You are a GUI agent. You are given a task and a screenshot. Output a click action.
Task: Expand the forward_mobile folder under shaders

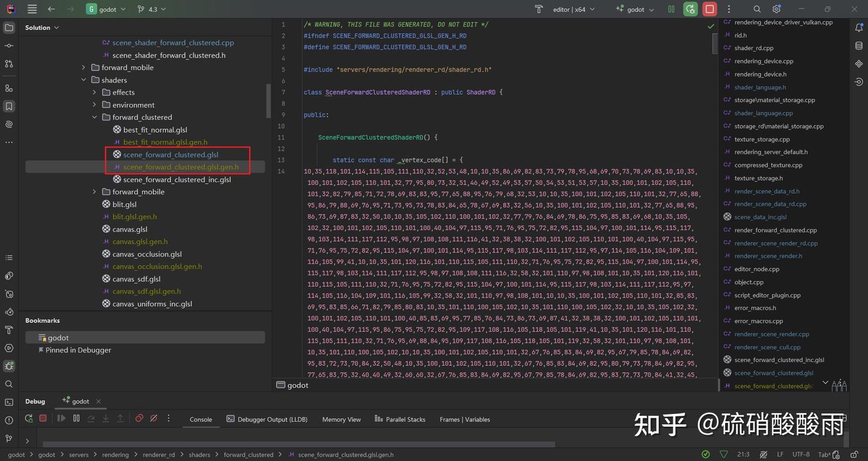point(94,191)
